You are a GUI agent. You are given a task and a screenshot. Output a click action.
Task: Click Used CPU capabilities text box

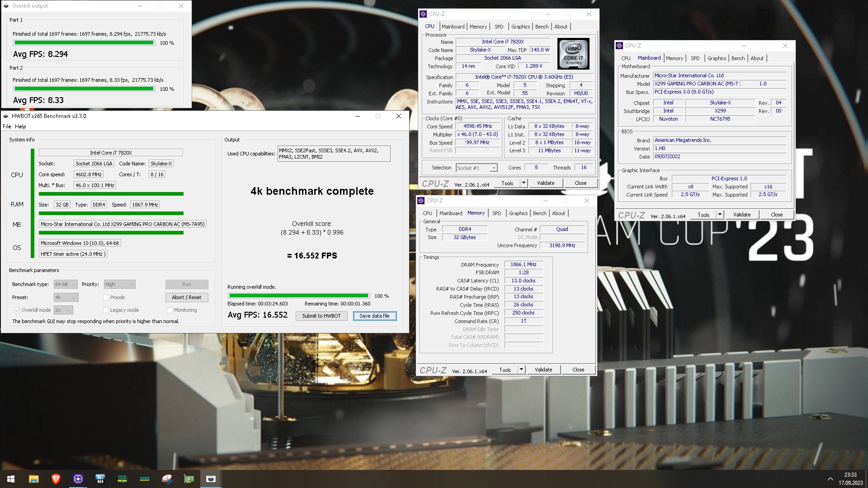(334, 154)
